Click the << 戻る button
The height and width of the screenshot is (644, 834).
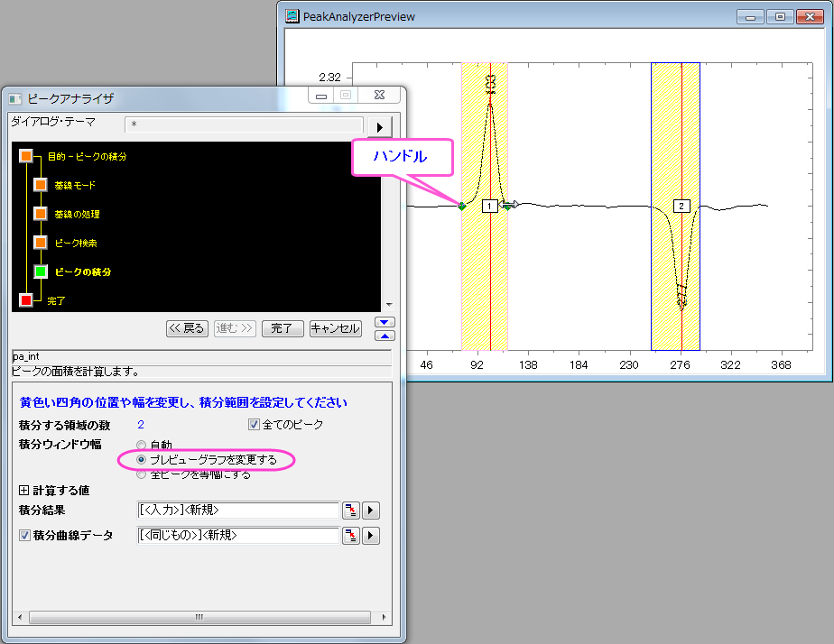coord(187,328)
